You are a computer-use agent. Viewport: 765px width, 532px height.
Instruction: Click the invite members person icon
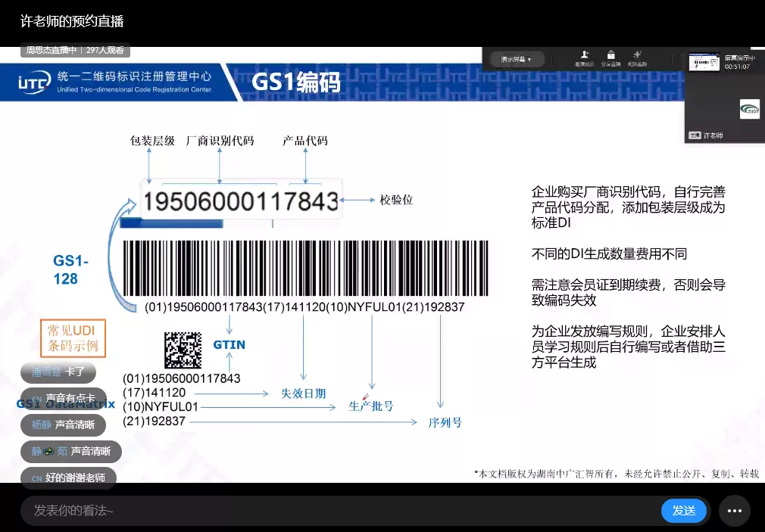[x=584, y=54]
